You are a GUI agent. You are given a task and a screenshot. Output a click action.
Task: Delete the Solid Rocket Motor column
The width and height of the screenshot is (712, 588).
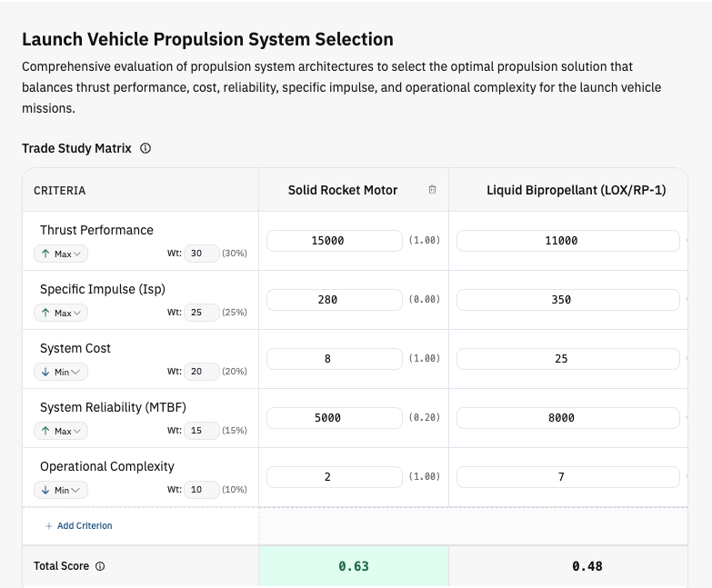click(x=432, y=190)
